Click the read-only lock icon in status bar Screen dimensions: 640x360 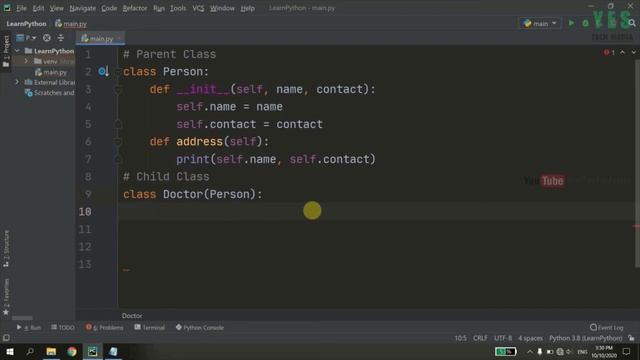631,338
